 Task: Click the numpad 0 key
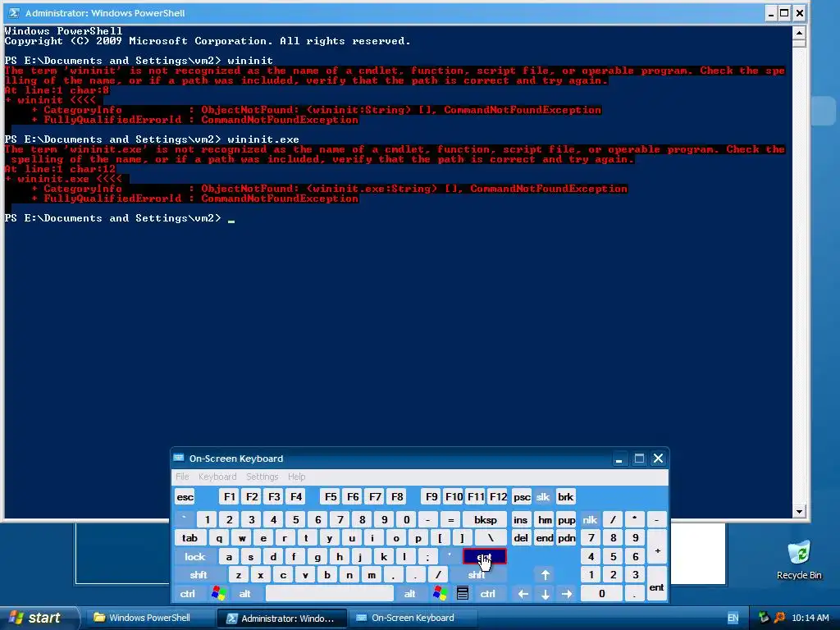601,594
